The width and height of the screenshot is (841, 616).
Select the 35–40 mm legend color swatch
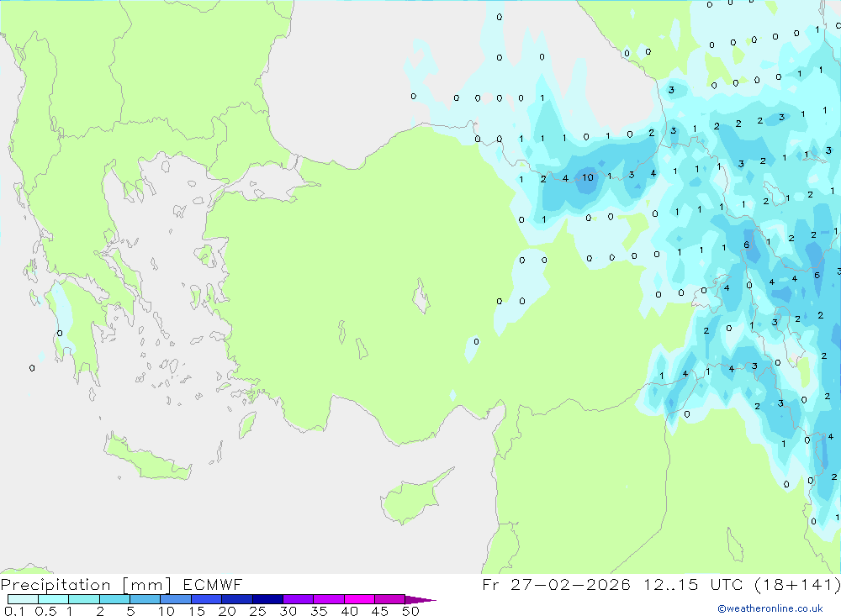[328, 599]
